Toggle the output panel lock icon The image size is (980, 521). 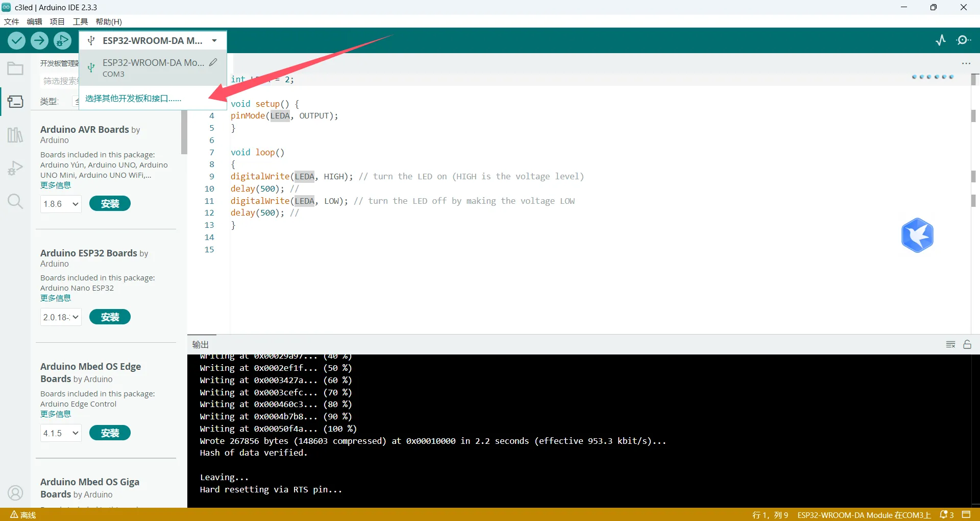point(967,344)
